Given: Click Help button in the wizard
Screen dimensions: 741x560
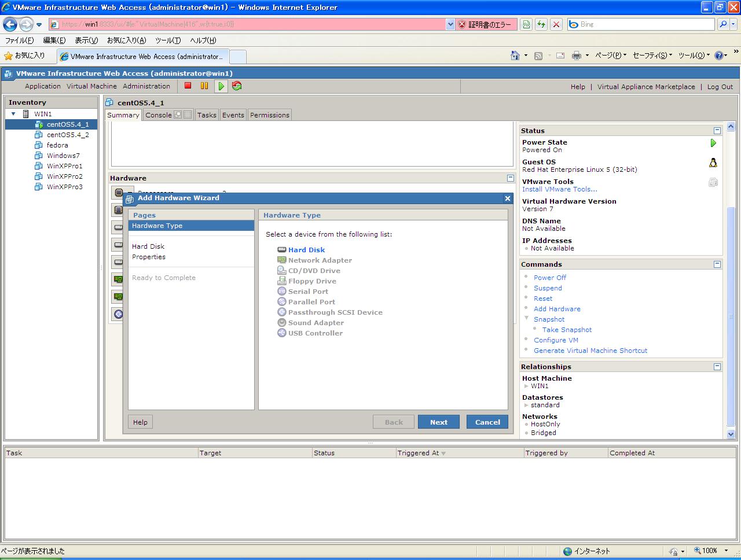Looking at the screenshot, I should [140, 422].
